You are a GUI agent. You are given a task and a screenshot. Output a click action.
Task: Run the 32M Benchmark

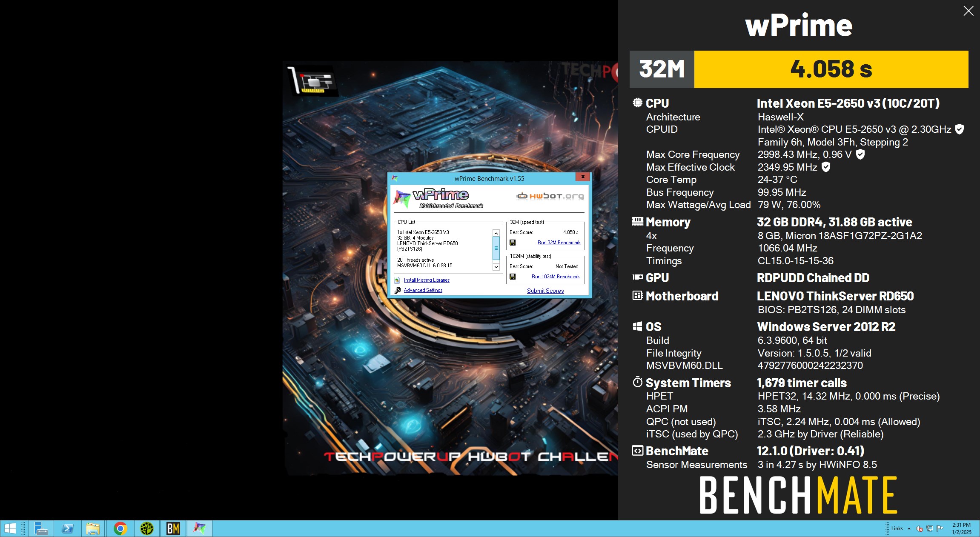559,243
